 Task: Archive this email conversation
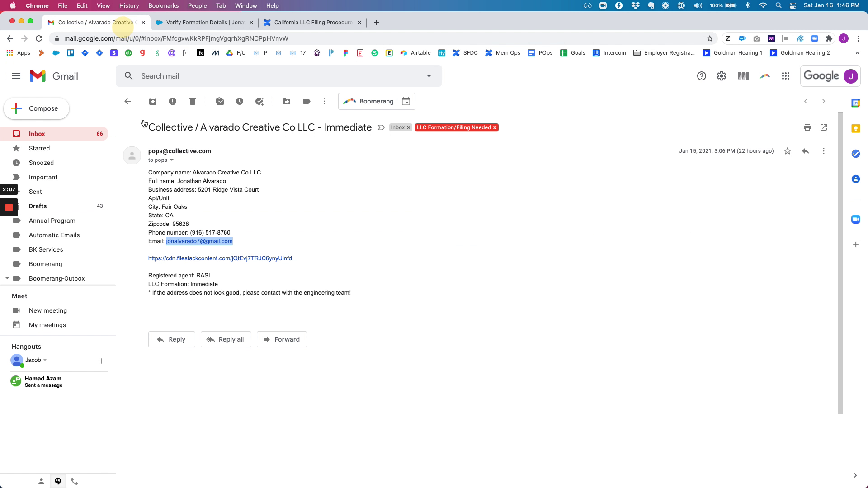click(x=153, y=101)
